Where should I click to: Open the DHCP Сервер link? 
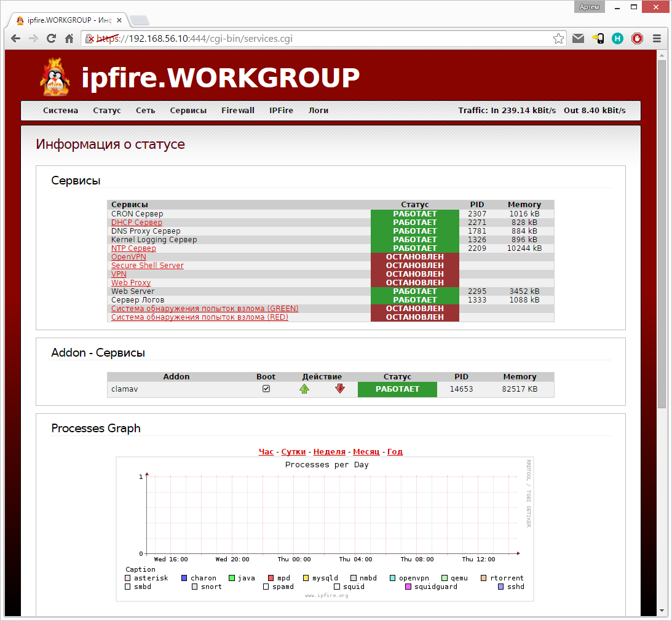pyautogui.click(x=136, y=223)
